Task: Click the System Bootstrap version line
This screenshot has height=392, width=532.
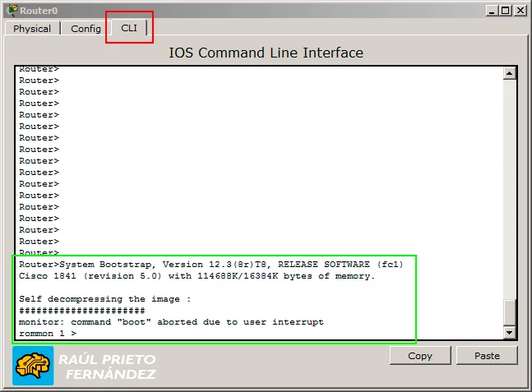Action: (211, 265)
